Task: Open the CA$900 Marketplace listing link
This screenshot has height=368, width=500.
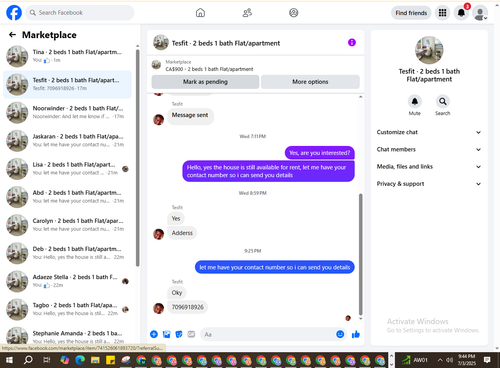Action: point(209,69)
